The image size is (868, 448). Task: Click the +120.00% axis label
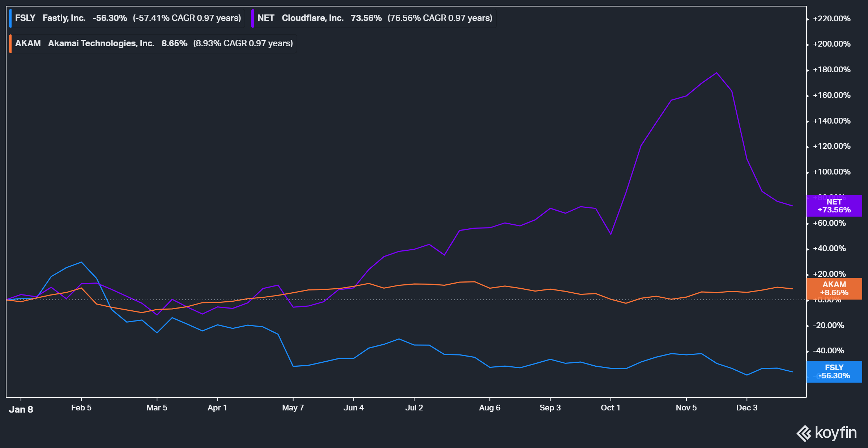pos(832,146)
